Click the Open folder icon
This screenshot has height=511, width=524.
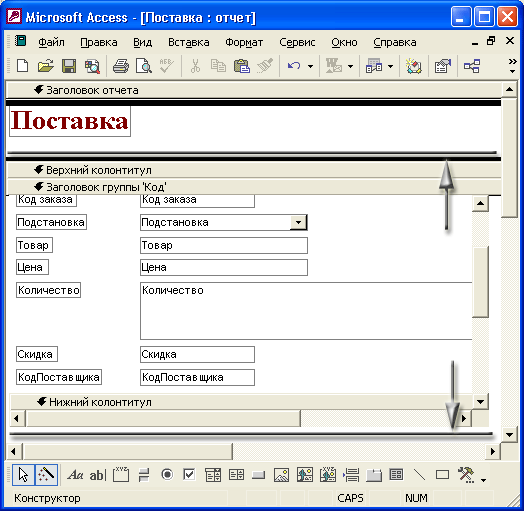click(45, 66)
